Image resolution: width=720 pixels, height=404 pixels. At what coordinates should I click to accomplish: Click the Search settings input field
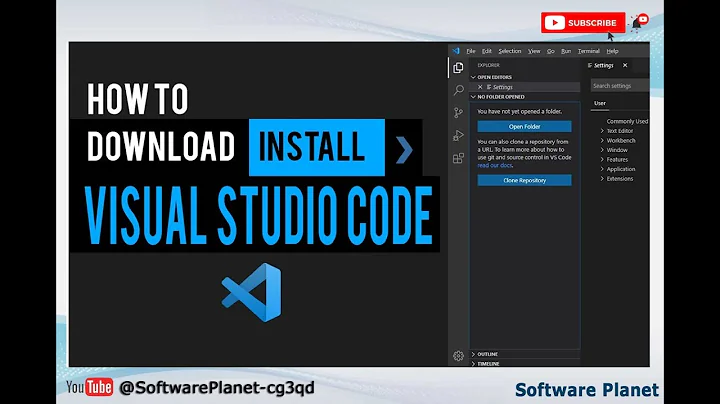click(619, 86)
